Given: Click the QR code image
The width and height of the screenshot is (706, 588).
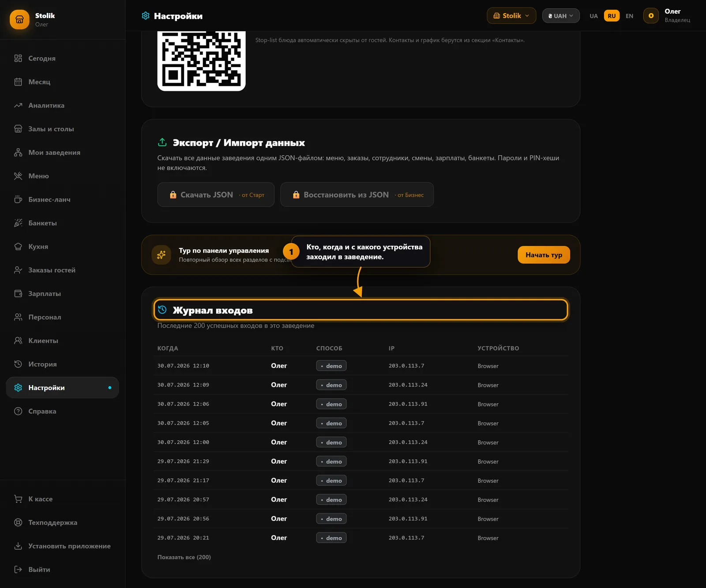Looking at the screenshot, I should tap(201, 61).
